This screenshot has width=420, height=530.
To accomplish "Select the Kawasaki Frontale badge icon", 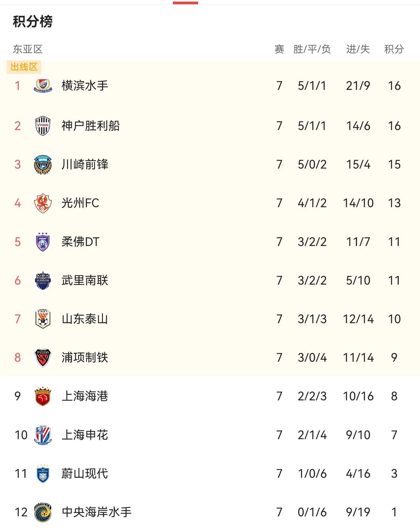I will pyautogui.click(x=43, y=165).
